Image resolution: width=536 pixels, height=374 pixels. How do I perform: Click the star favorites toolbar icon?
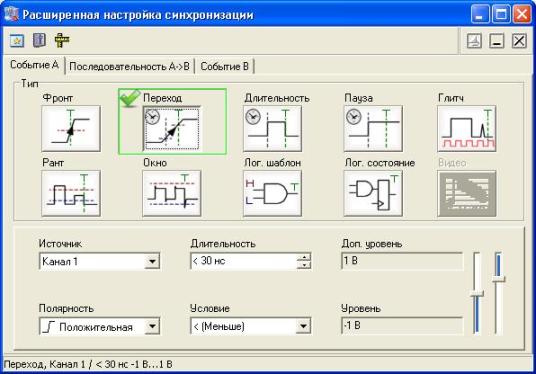click(x=17, y=41)
